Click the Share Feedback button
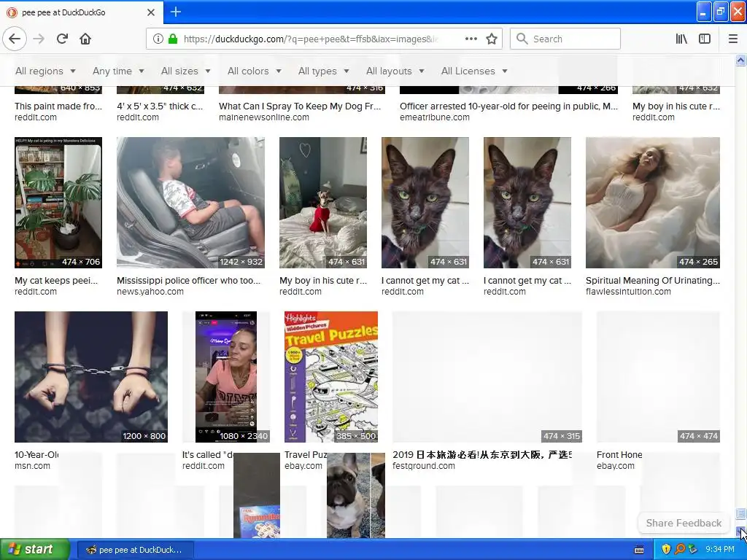Screen dimensions: 747x560 [x=684, y=523]
